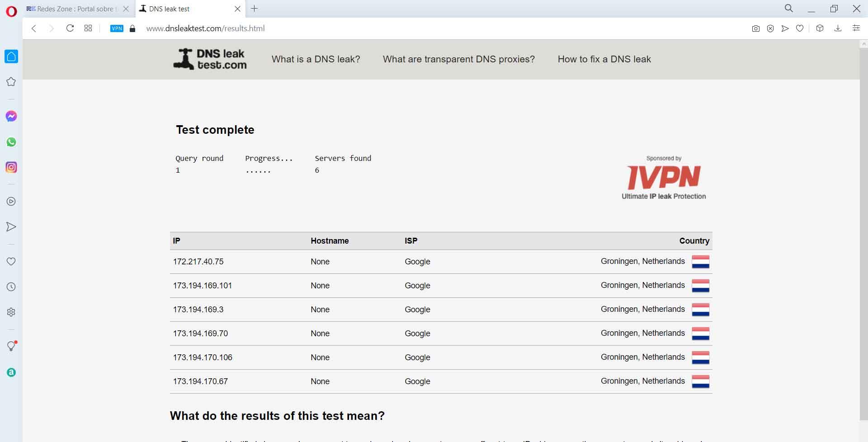Go forward to the next page

51,28
